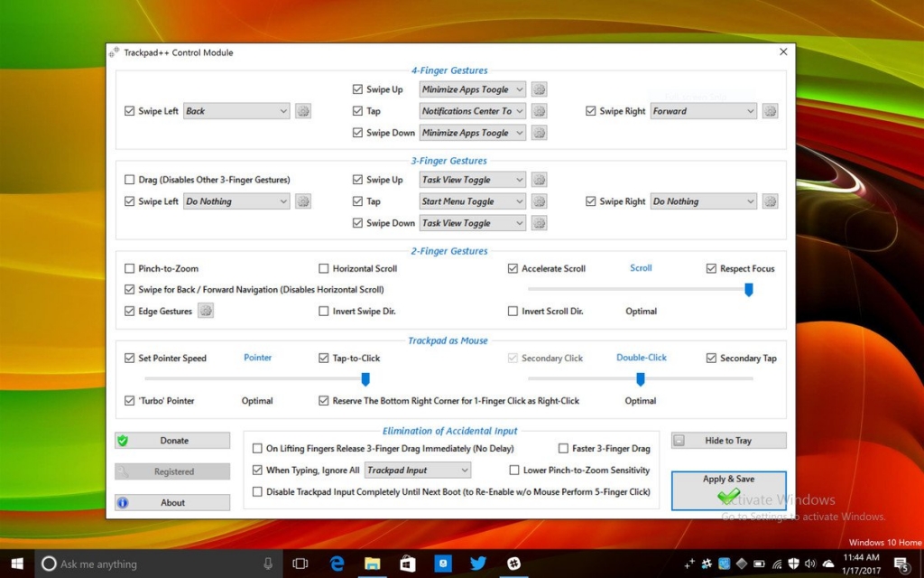Viewport: 924px width, 578px height.
Task: Uncheck the Tap-to-Click option
Action: coord(324,358)
